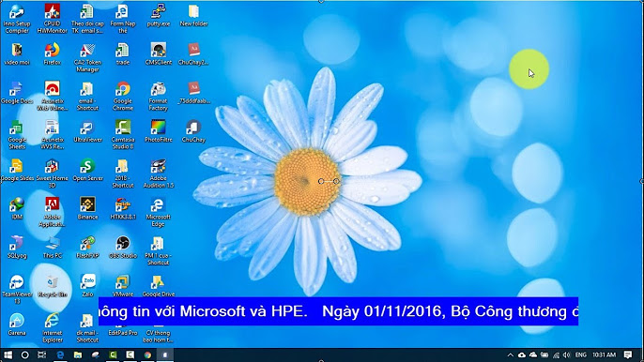Click the TeamViewer 13 desktop icon
644x362 pixels.
17,289
